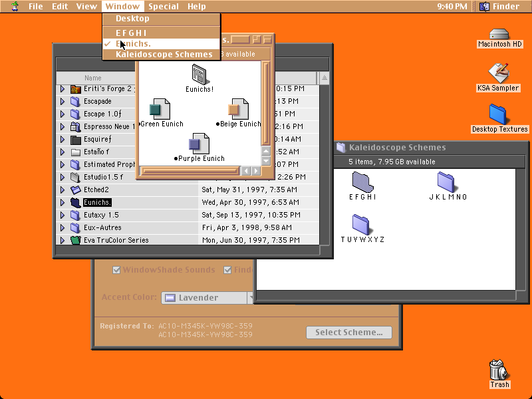Image resolution: width=532 pixels, height=399 pixels.
Task: Click the Eva TruColor Series folder icon
Action: (75, 240)
